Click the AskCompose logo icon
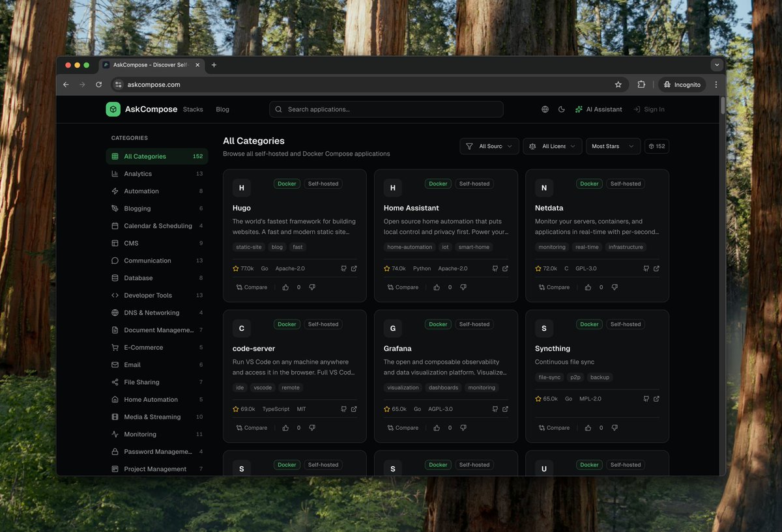 click(x=113, y=109)
